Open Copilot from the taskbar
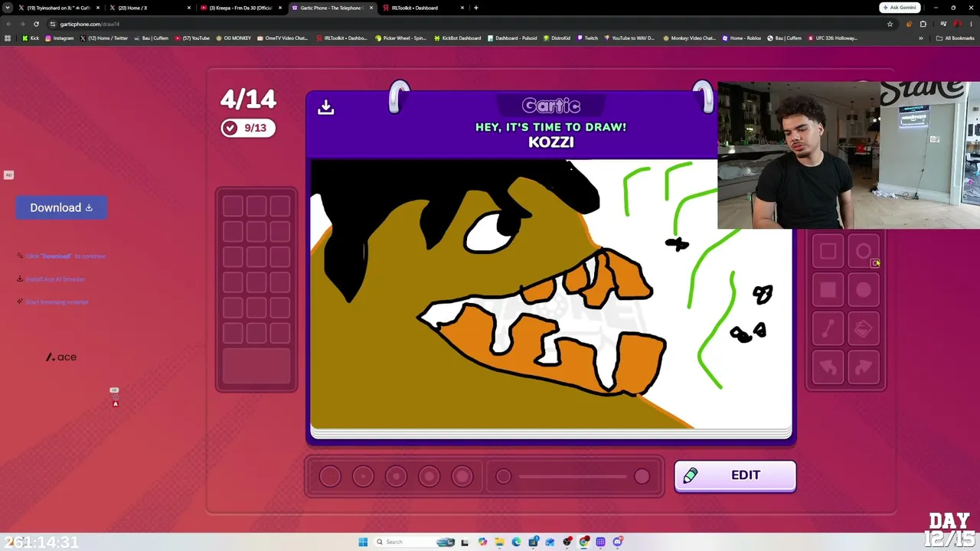The height and width of the screenshot is (551, 980). tap(482, 542)
